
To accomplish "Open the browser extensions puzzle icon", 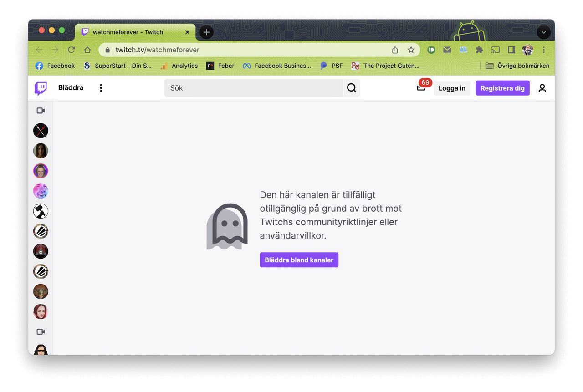I will coord(479,50).
